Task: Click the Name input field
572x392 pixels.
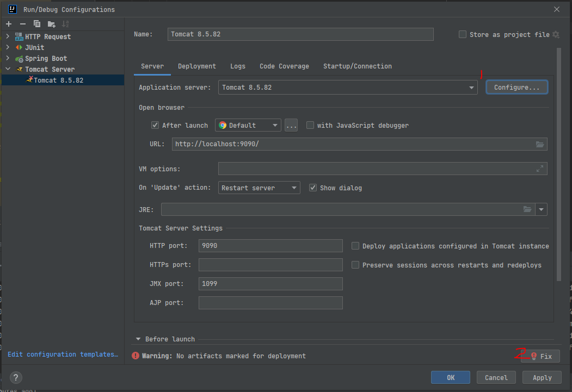Action: (x=300, y=34)
